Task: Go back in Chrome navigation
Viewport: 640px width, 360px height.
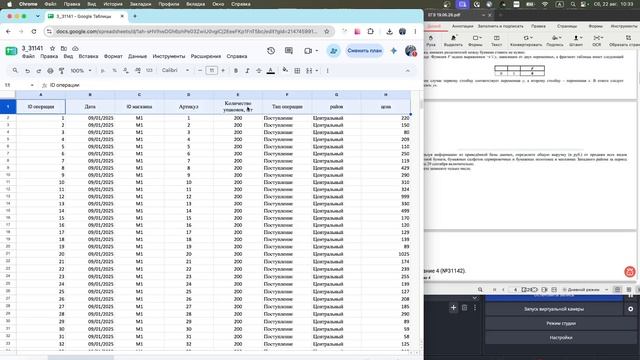Action: click(x=9, y=31)
